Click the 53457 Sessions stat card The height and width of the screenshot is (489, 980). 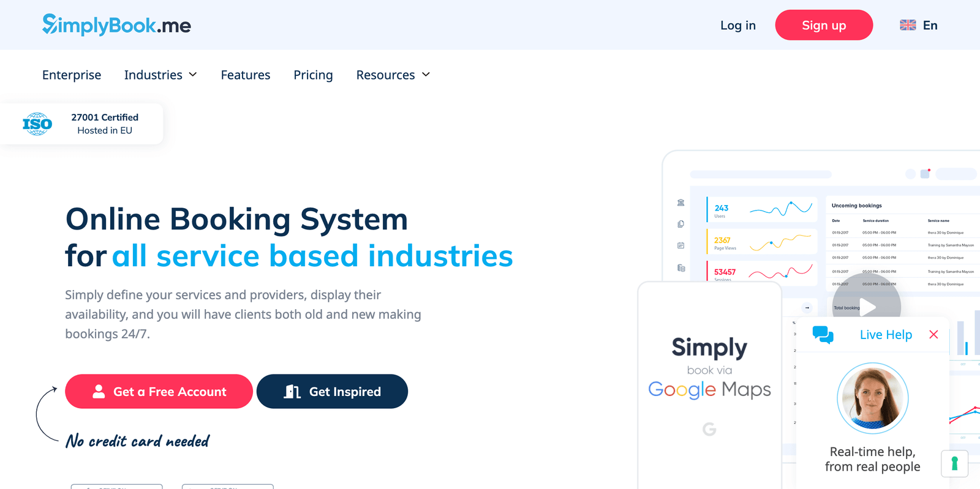tap(762, 272)
